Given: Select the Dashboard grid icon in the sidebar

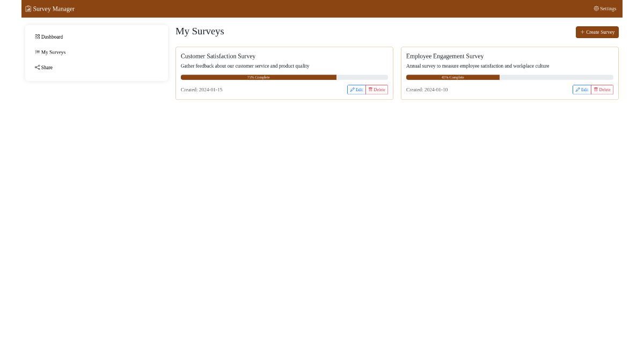Looking at the screenshot, I should point(36,36).
